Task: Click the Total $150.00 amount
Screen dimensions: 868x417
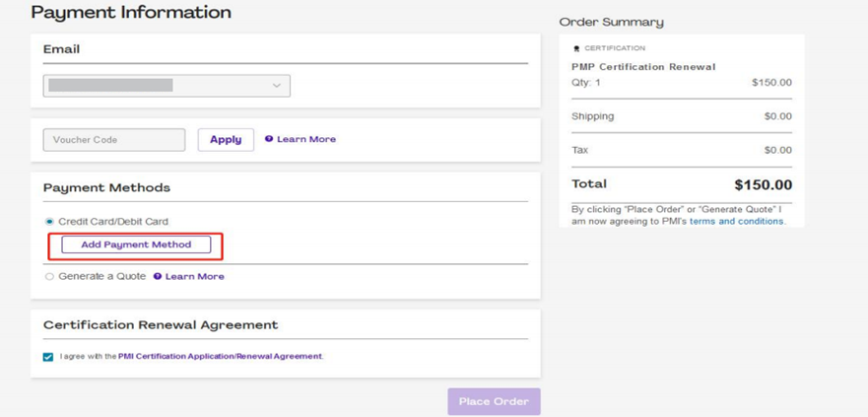Action: pos(763,185)
